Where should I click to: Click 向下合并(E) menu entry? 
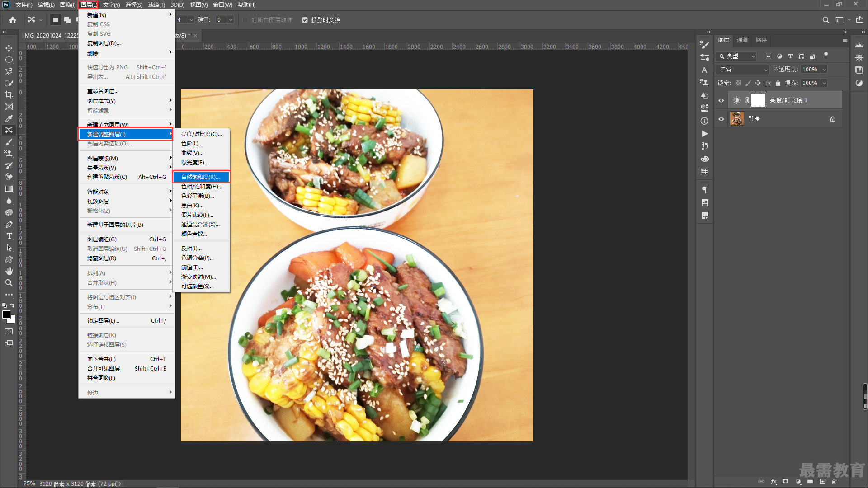tap(127, 359)
